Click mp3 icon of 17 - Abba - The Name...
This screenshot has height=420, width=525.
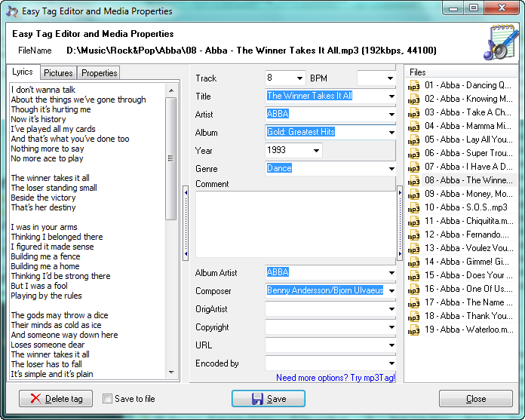coord(413,303)
